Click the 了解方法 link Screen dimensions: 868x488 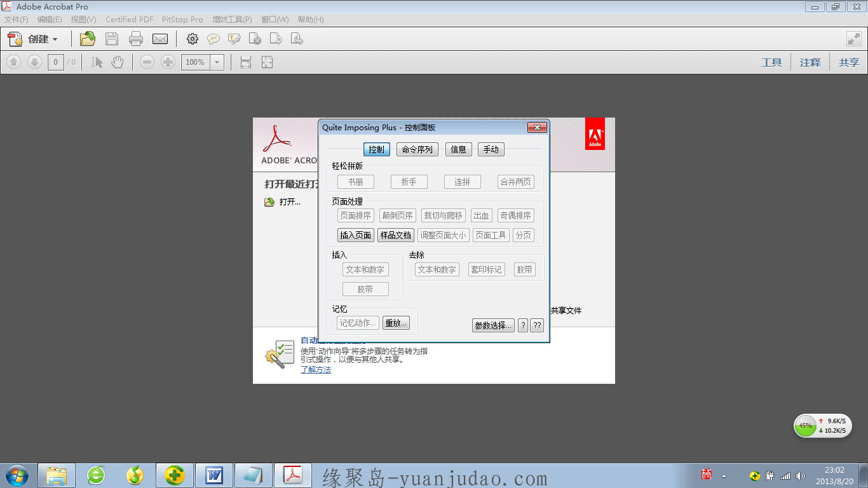pyautogui.click(x=316, y=370)
